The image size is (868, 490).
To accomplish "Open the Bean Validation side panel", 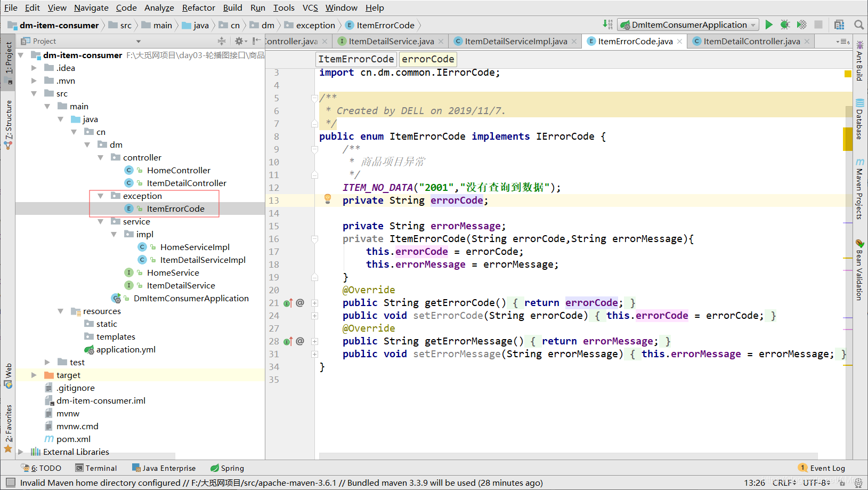I will tap(859, 270).
